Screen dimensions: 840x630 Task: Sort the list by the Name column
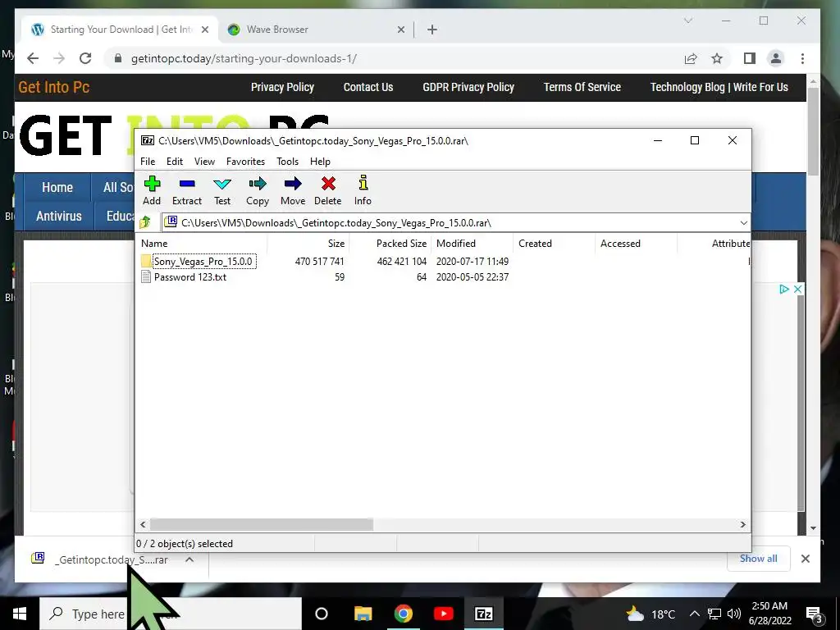[x=203, y=243]
